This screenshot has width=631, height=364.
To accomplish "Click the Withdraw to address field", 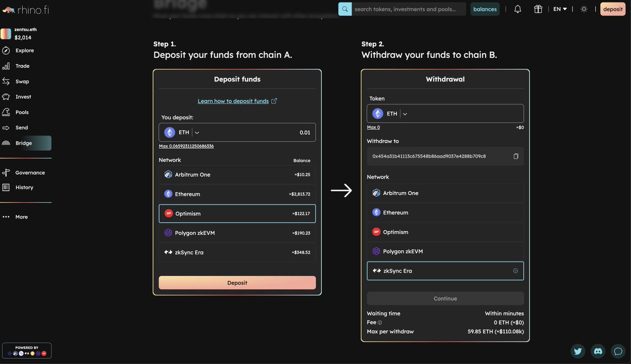I will 445,156.
